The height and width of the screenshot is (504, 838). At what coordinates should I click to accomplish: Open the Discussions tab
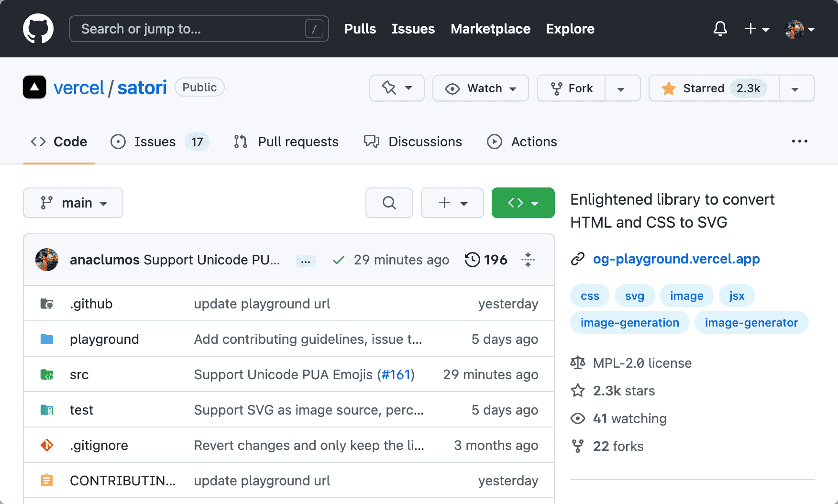(425, 142)
